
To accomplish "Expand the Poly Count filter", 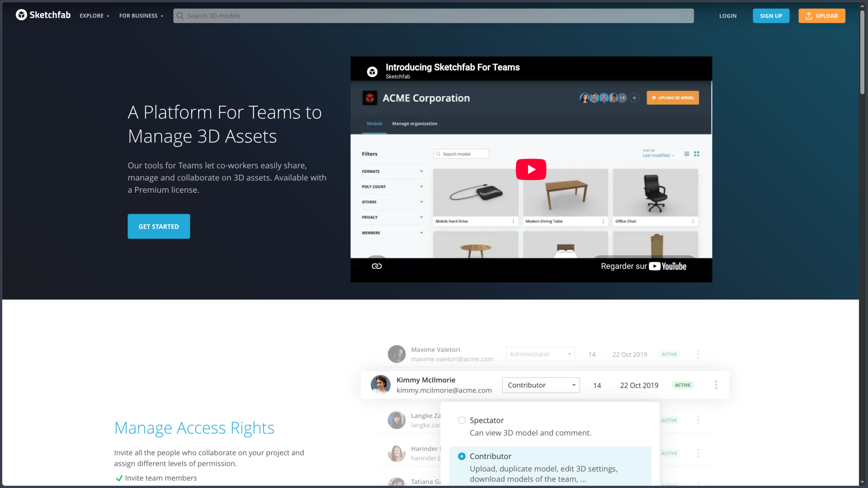I will [x=392, y=187].
